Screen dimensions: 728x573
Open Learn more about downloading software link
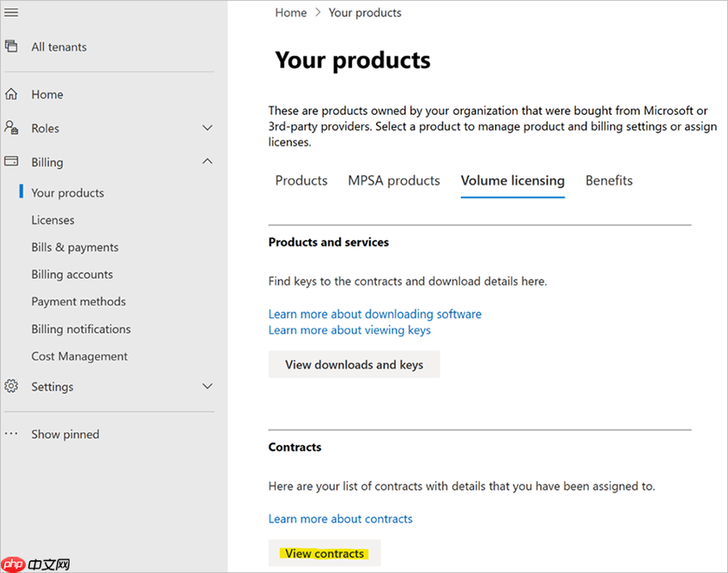(x=374, y=314)
